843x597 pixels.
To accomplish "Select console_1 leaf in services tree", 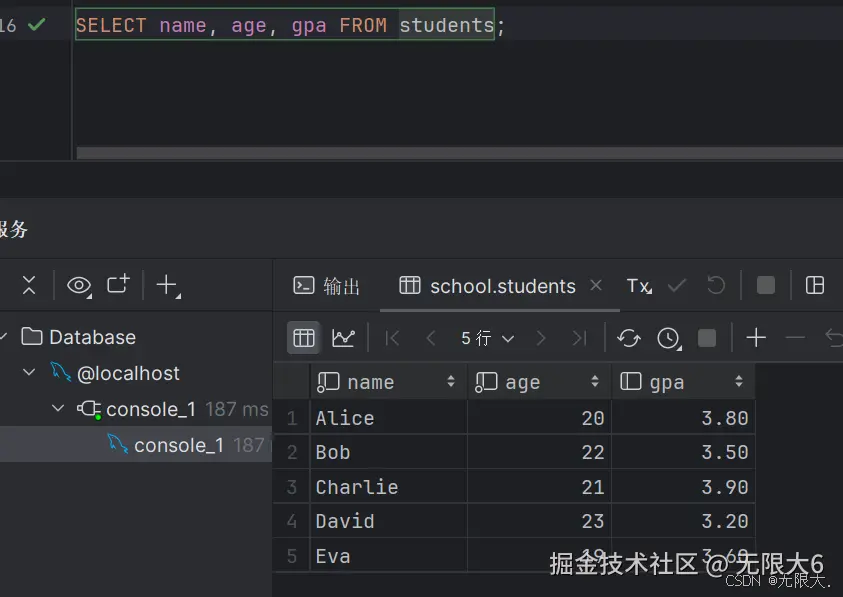I will pyautogui.click(x=178, y=445).
